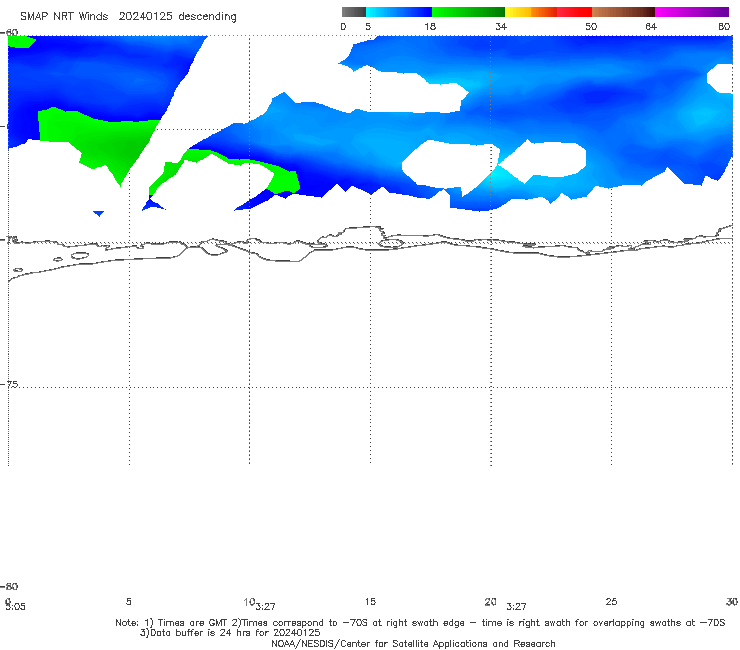Click the NOAA/NESDIS Center for Satellite Applications credit
The image size is (740, 650).
(413, 643)
